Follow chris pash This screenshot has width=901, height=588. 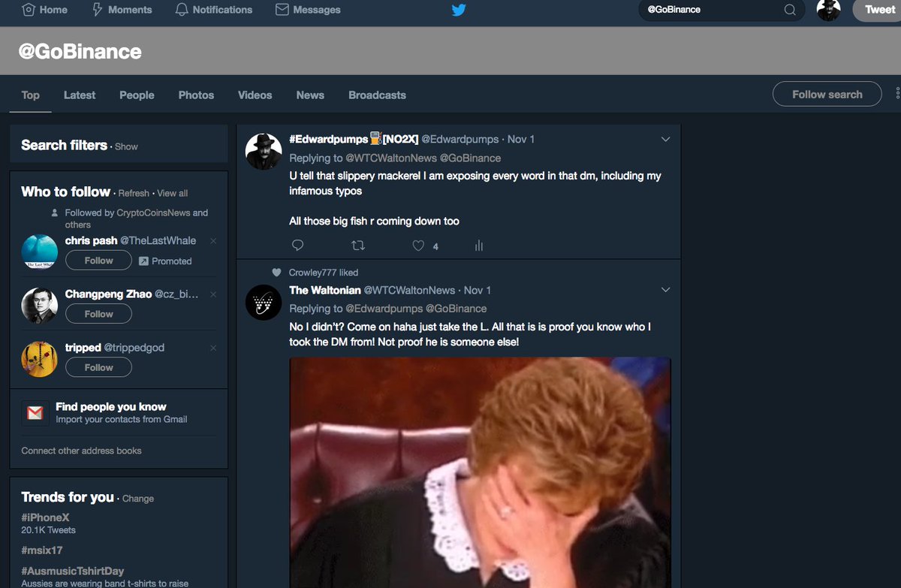pyautogui.click(x=98, y=261)
